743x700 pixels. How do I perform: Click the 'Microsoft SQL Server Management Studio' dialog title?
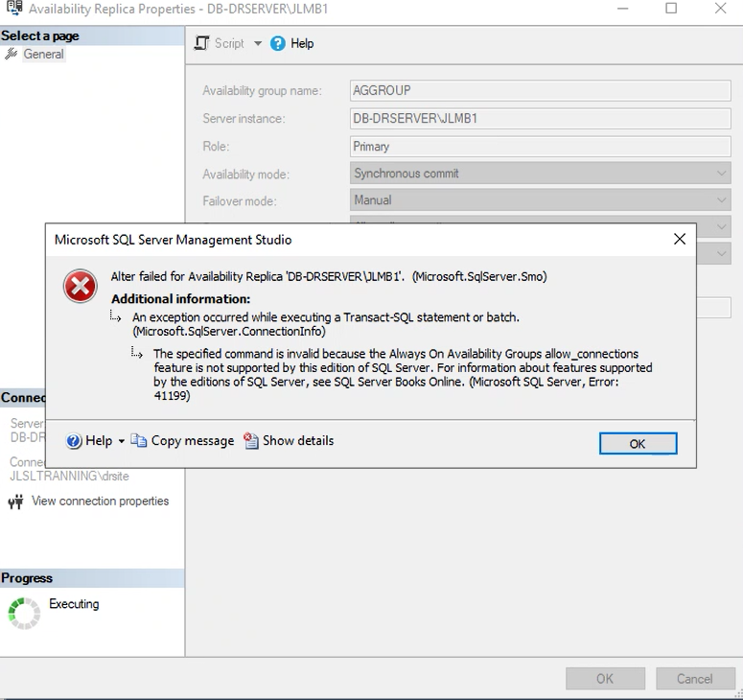173,240
